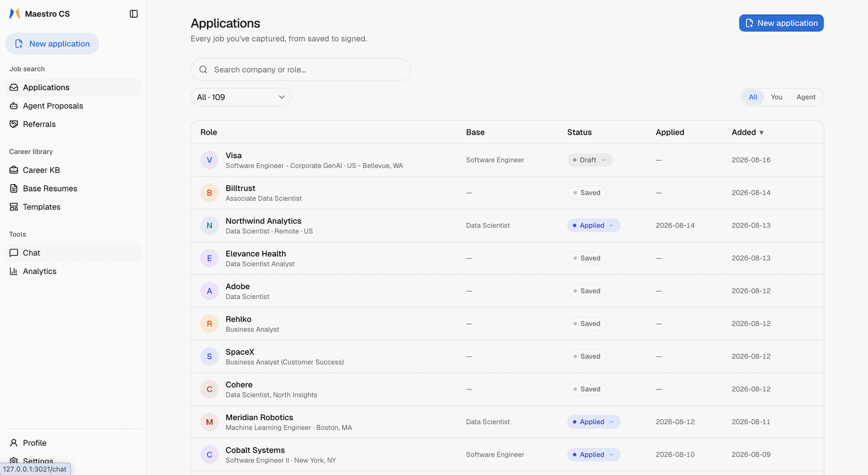868x475 pixels.
Task: Open the All · 109 status filter dropdown
Action: point(241,97)
